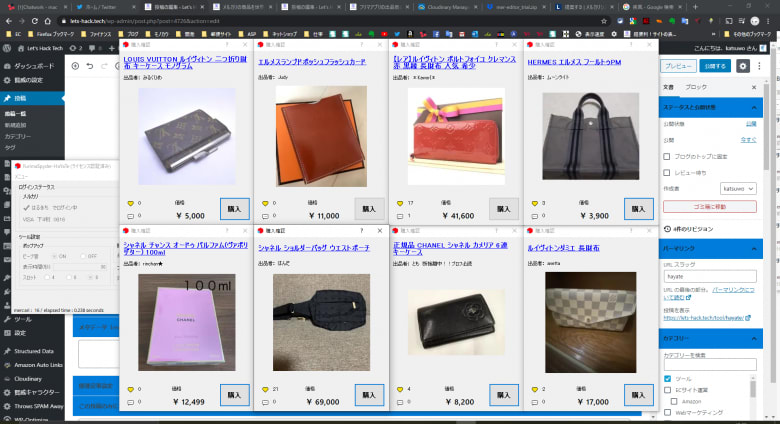
Task: Click the 今すぐ publish date link
Action: coord(748,140)
